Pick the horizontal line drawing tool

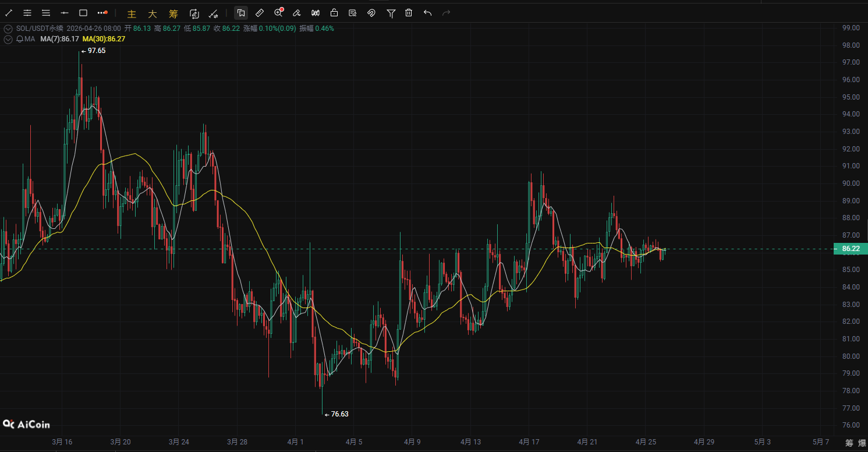(65, 13)
